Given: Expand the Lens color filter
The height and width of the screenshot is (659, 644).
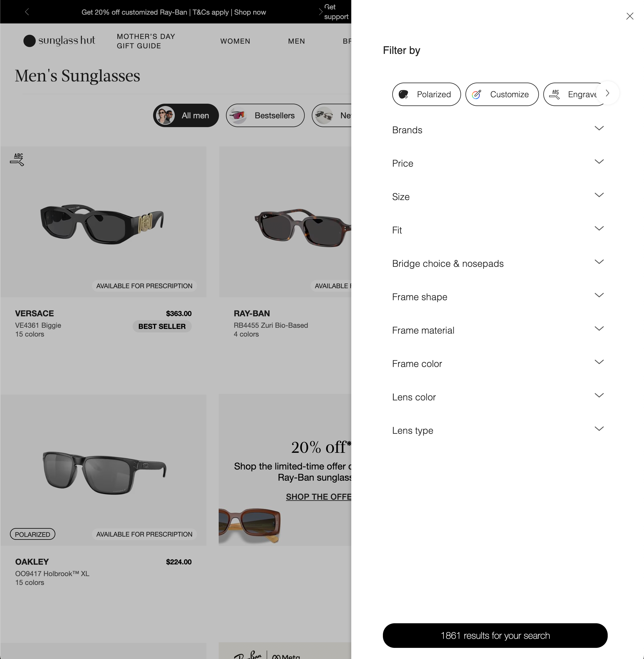Looking at the screenshot, I should click(x=498, y=397).
